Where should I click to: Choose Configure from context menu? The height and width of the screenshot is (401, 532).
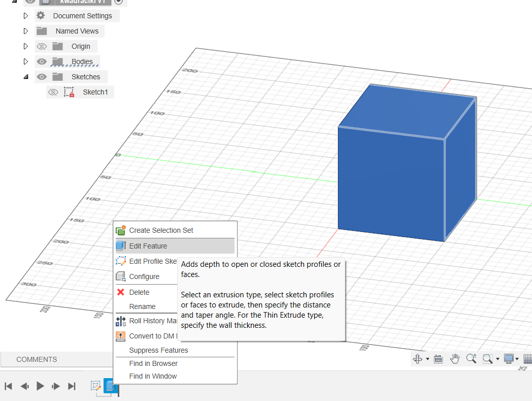[146, 276]
